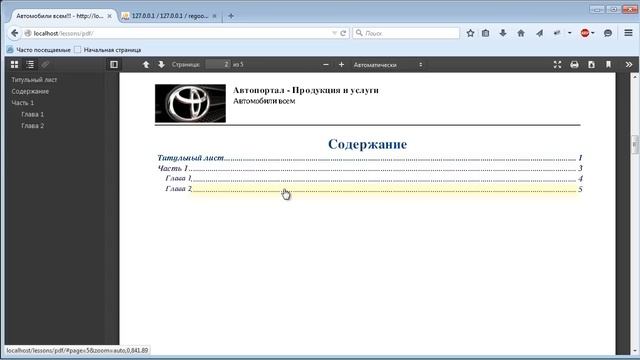Reload the current page
Viewport: 640px width, 360px height.
[x=343, y=33]
